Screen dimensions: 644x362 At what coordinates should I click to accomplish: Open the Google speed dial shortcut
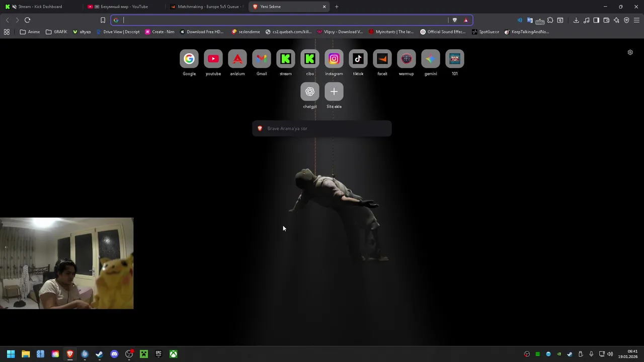point(189,59)
